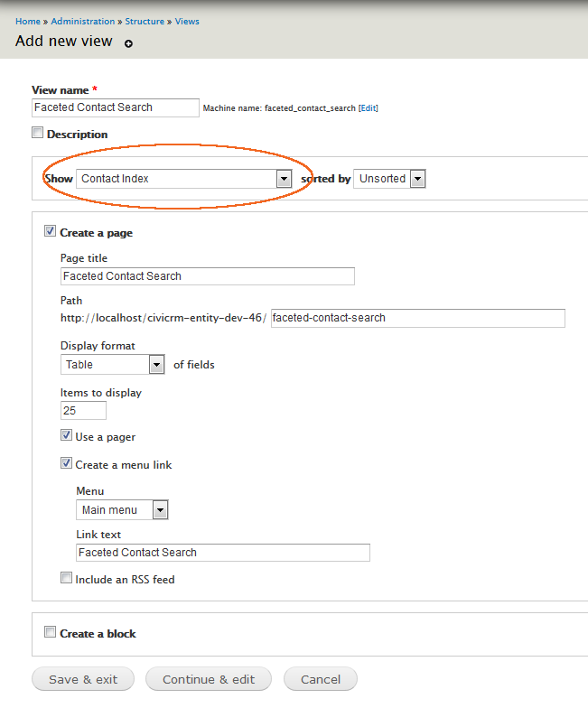Open the sorted by Unsorted dropdown
The height and width of the screenshot is (708, 588).
[x=389, y=179]
